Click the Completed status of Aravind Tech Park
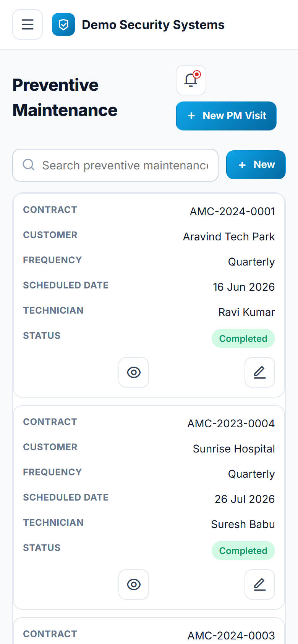The image size is (298, 644). (243, 338)
